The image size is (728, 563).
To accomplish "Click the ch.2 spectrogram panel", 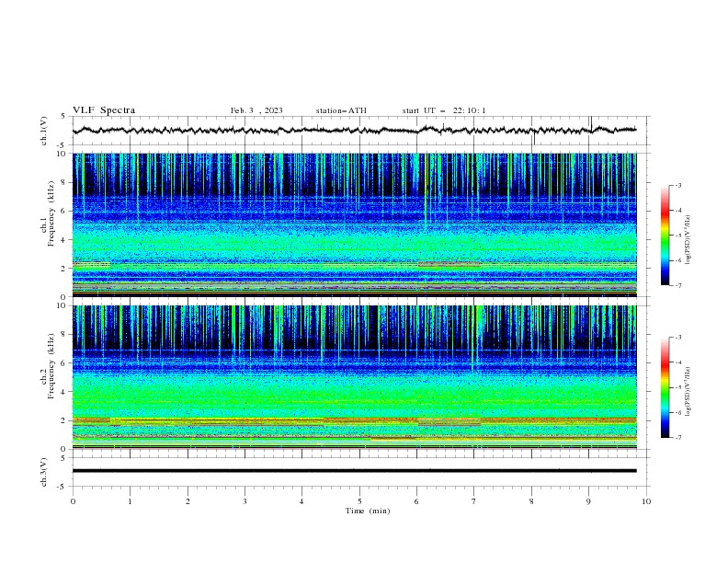I will tap(354, 377).
